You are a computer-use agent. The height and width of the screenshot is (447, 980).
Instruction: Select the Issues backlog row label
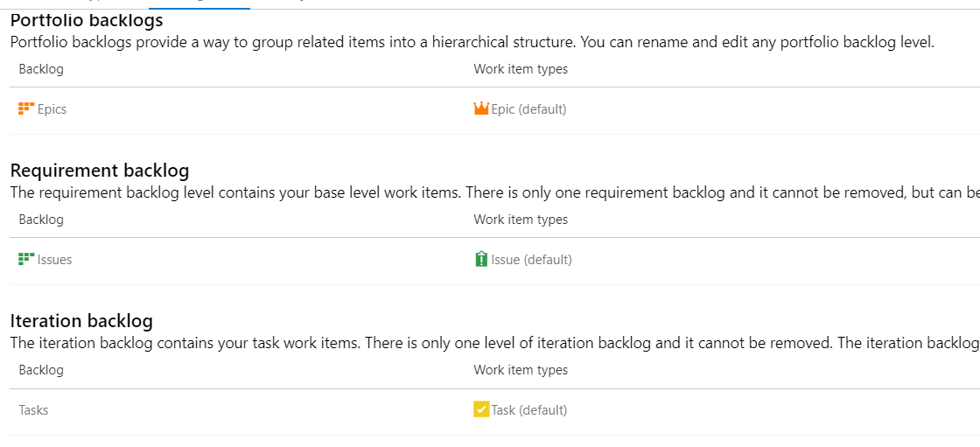(x=54, y=260)
